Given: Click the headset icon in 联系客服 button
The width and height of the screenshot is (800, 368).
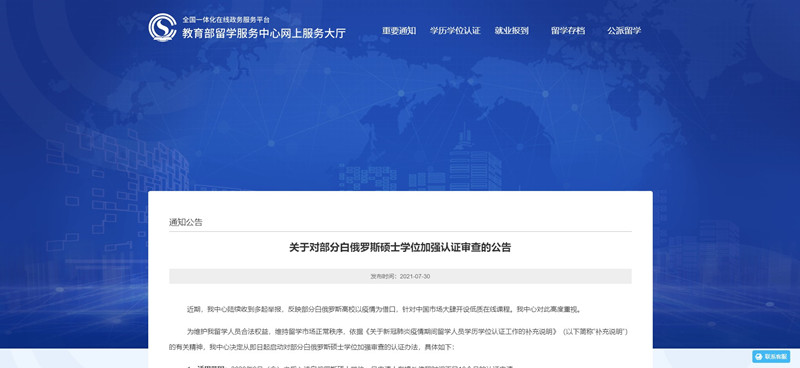Looking at the screenshot, I should [x=758, y=357].
